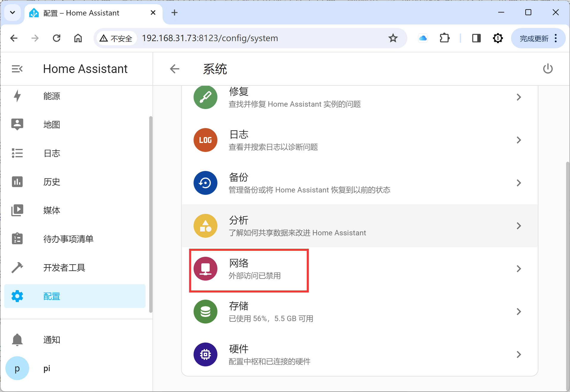Viewport: 570px width, 392px height.
Task: Open the tab search dropdown arrow
Action: [x=13, y=13]
